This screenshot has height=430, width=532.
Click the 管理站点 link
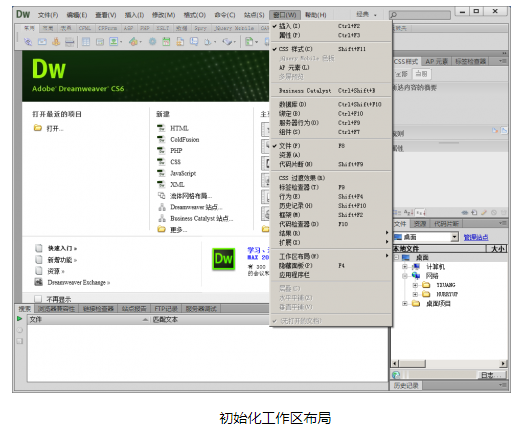476,237
